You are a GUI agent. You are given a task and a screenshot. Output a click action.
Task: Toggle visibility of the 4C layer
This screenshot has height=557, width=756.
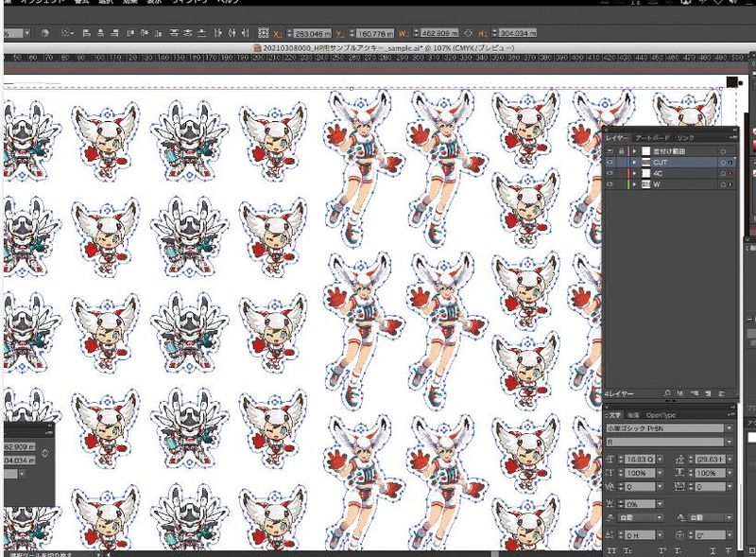[610, 174]
